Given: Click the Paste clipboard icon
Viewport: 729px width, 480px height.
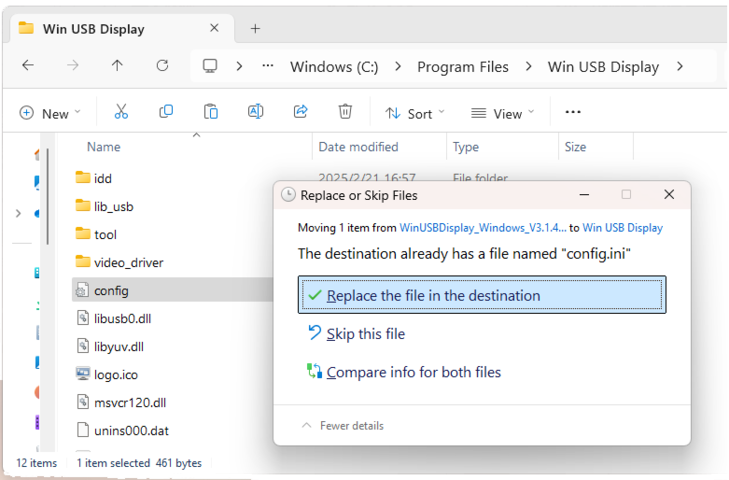Looking at the screenshot, I should tap(211, 113).
